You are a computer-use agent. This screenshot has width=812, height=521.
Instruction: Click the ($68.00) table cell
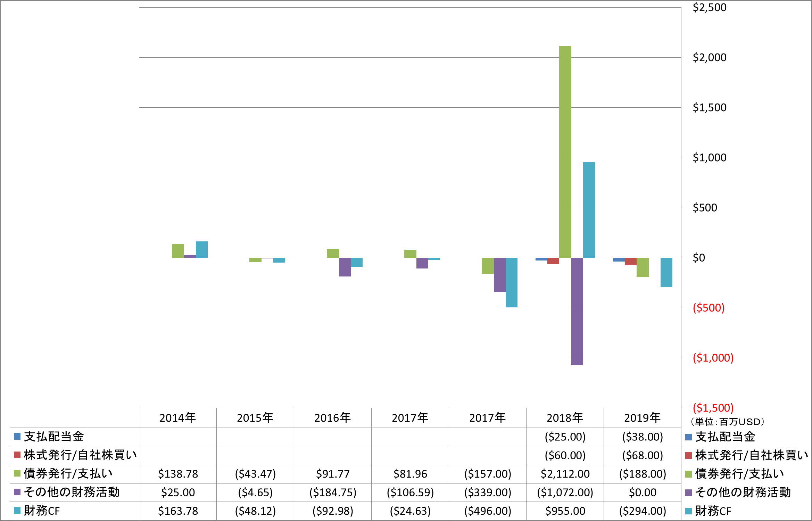pyautogui.click(x=643, y=455)
